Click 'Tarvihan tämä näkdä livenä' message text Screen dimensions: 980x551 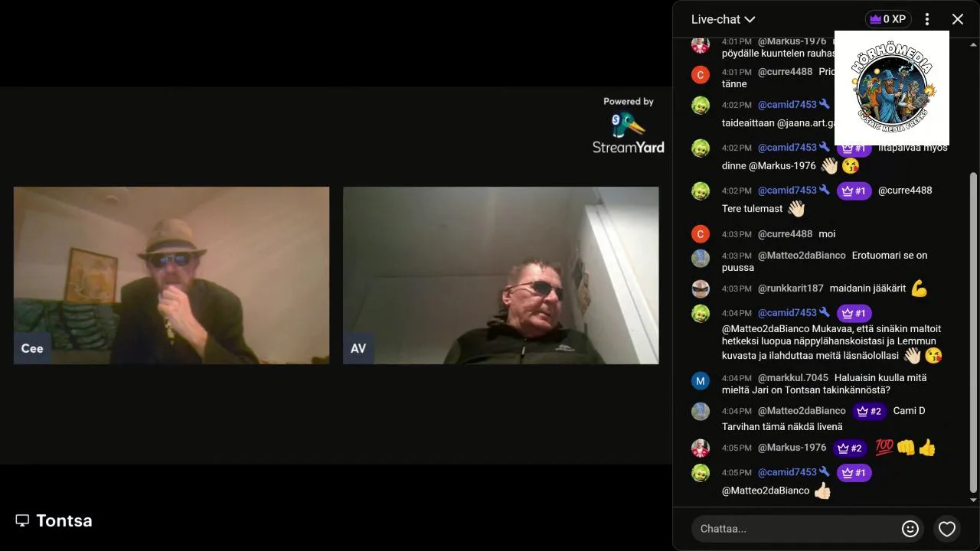pos(782,427)
